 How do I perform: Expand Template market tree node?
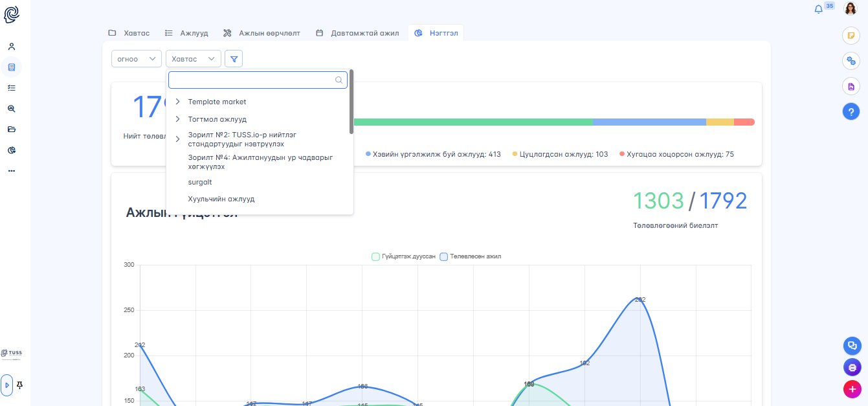point(177,102)
